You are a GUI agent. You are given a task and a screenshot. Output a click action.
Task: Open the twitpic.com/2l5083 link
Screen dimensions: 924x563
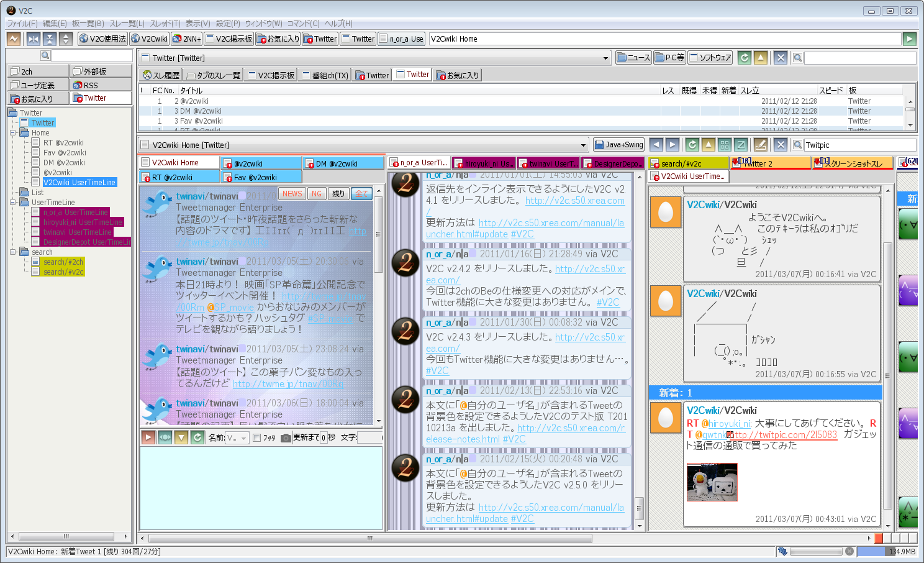pos(786,435)
